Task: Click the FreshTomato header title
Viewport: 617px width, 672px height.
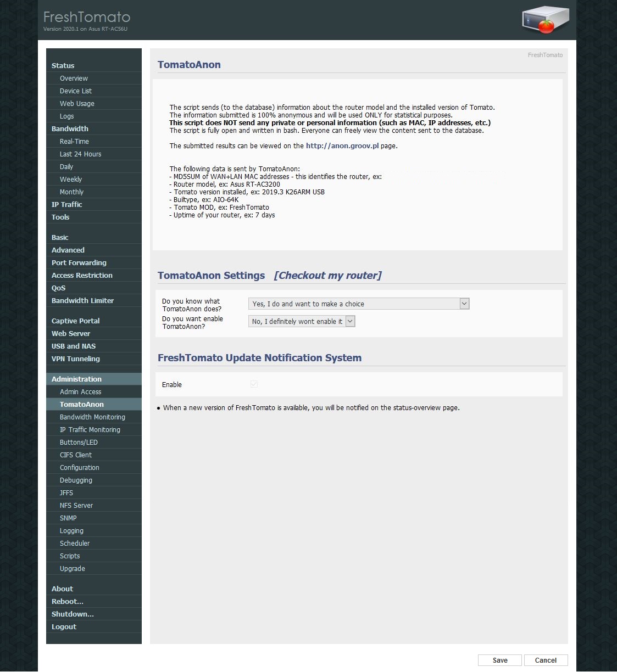Action: click(87, 17)
